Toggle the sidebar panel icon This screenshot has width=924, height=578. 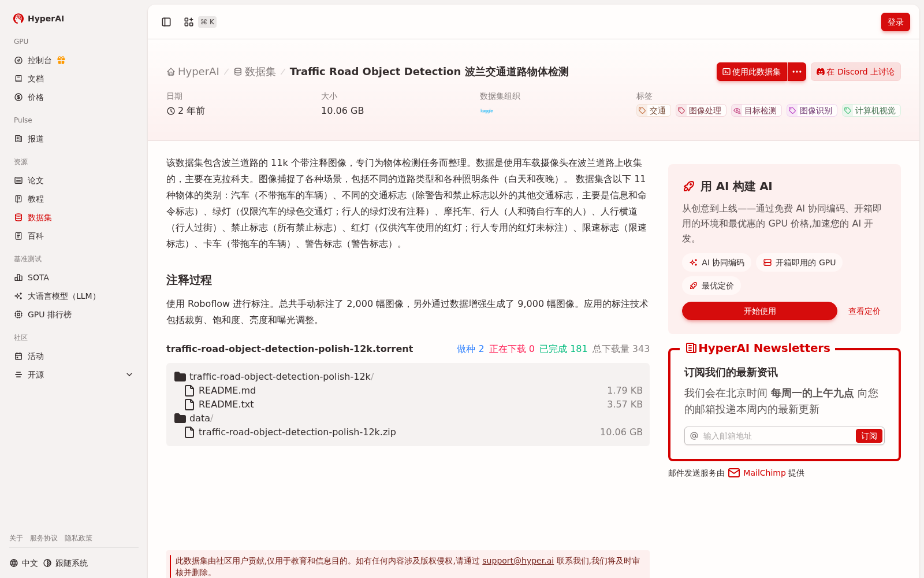coord(166,22)
